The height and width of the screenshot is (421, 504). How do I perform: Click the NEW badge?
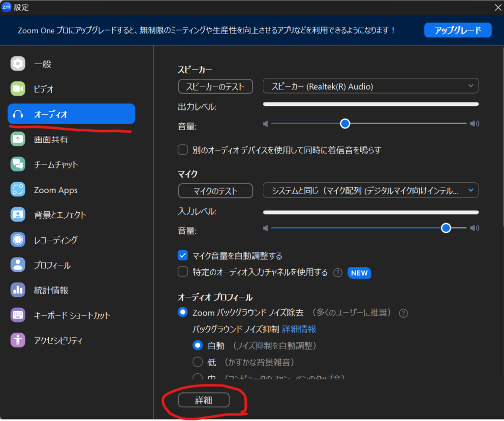click(x=359, y=273)
